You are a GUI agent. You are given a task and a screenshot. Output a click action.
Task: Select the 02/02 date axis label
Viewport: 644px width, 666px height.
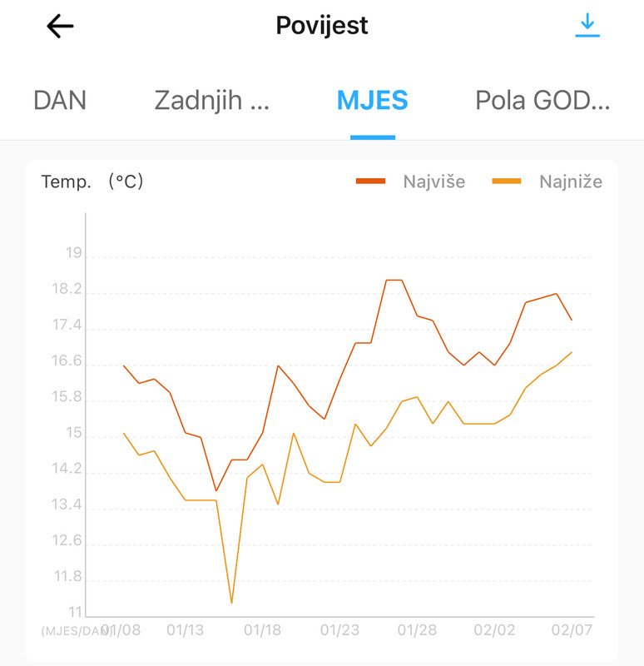pyautogui.click(x=494, y=630)
